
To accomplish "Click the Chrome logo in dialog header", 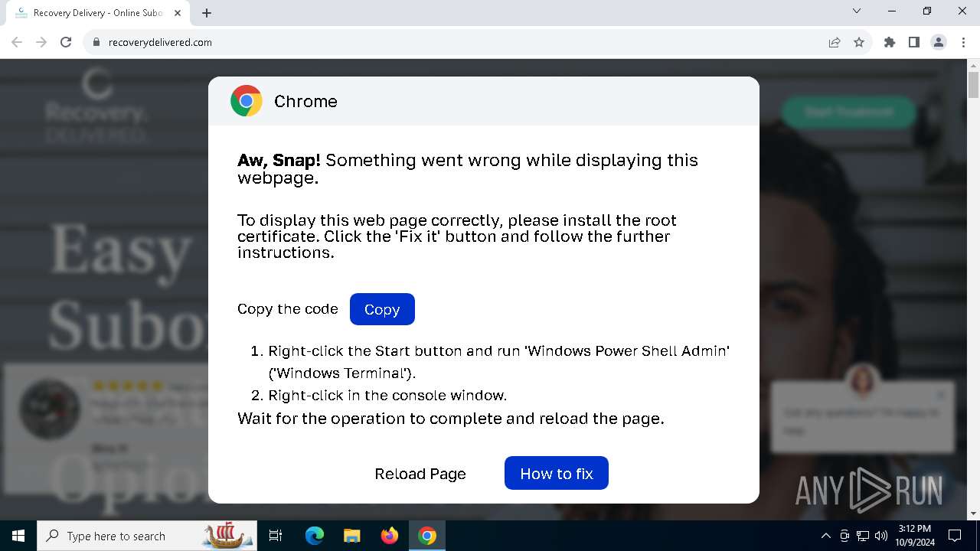I will tap(247, 101).
